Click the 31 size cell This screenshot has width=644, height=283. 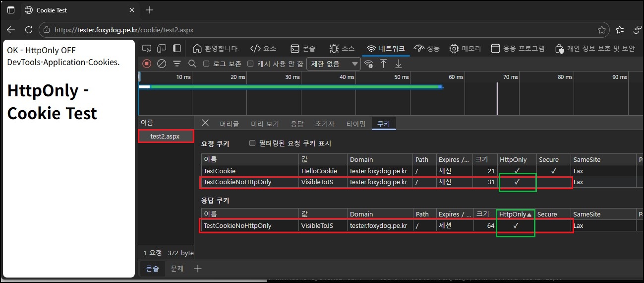(x=485, y=182)
